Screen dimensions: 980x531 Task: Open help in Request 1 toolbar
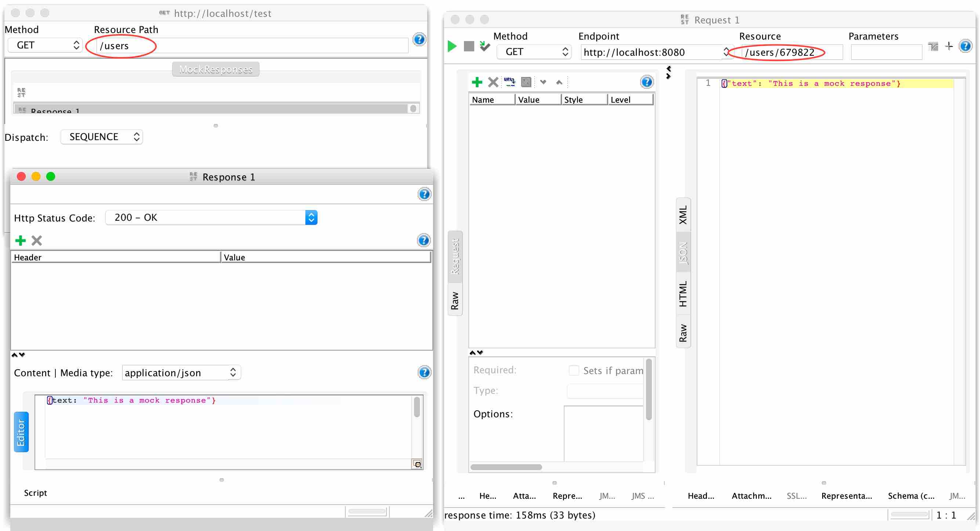coord(966,46)
